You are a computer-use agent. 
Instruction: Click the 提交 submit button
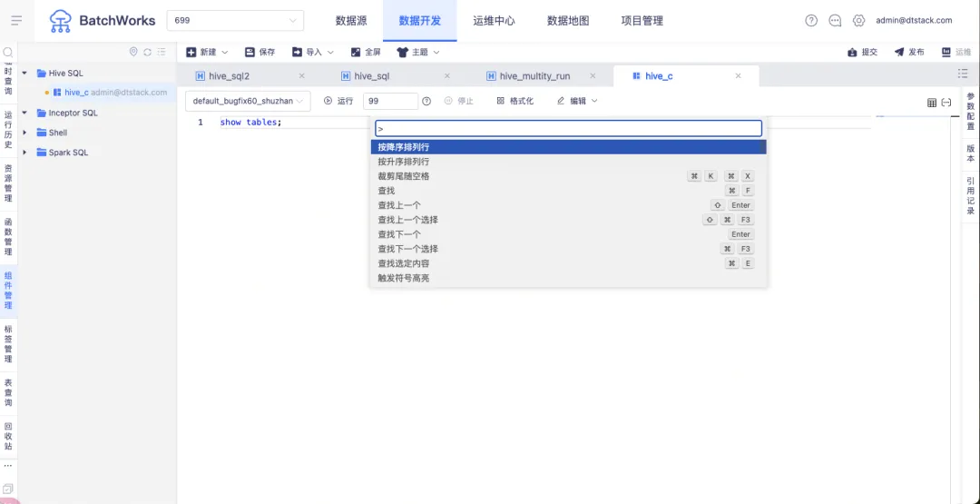pos(863,52)
